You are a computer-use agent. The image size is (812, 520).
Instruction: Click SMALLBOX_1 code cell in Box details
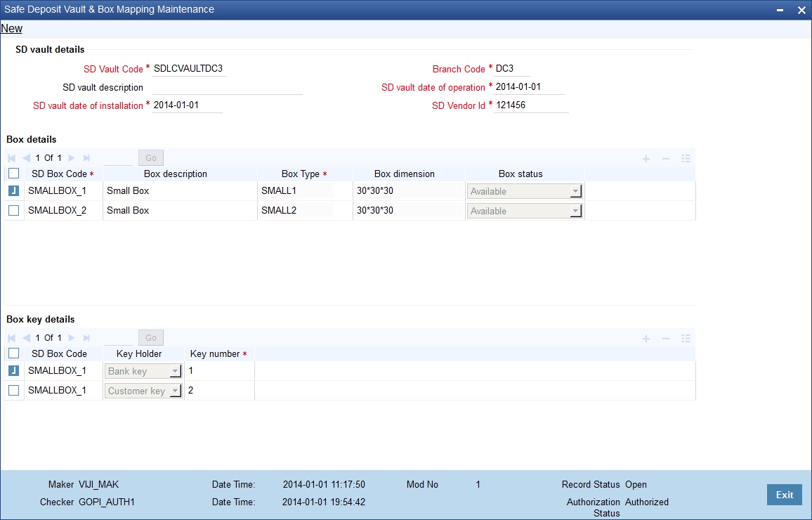pos(63,190)
